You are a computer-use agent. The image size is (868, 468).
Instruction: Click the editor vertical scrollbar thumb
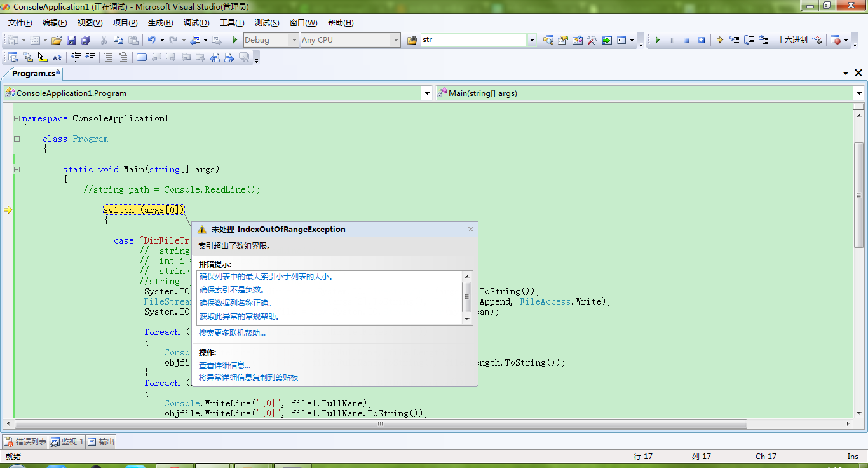[858, 195]
